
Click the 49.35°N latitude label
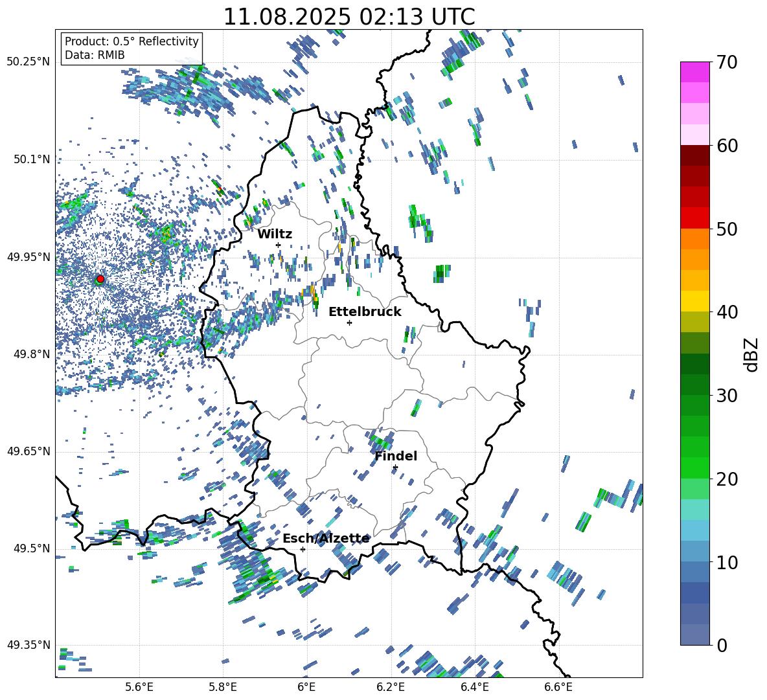click(x=29, y=645)
